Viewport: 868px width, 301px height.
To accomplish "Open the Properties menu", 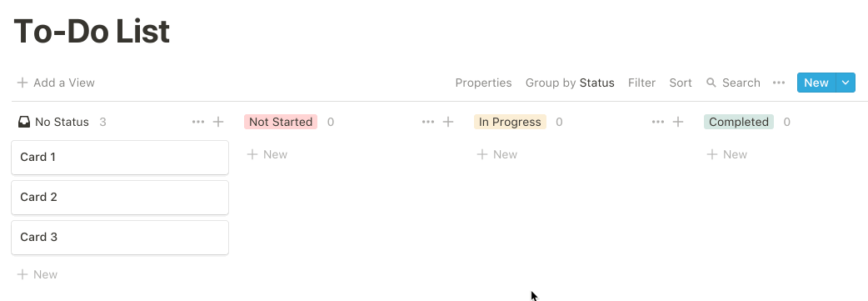I will tap(483, 83).
